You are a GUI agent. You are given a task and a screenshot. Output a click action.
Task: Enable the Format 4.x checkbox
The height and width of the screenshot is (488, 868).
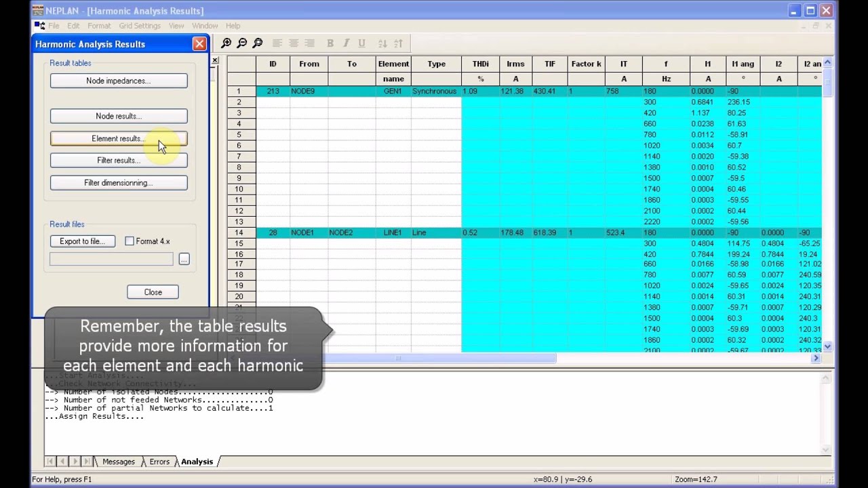pos(130,241)
